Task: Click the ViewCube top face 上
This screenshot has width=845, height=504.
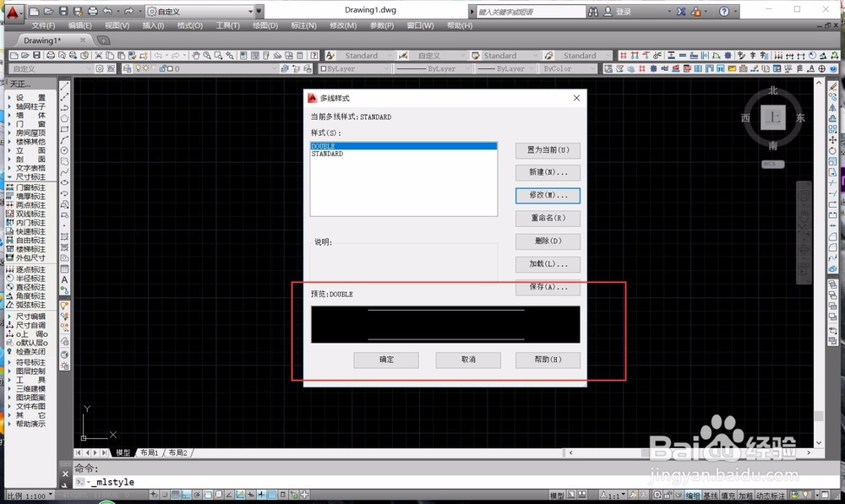Action: (773, 117)
